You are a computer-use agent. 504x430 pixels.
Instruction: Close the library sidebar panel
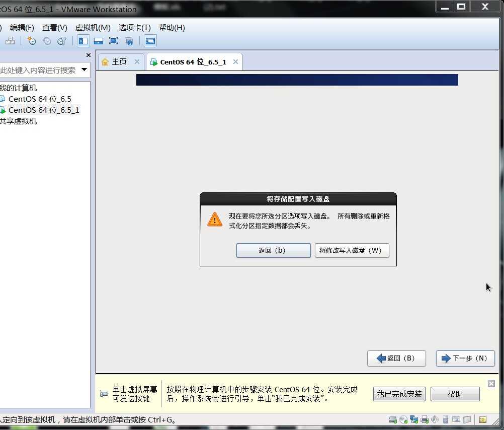[89, 55]
